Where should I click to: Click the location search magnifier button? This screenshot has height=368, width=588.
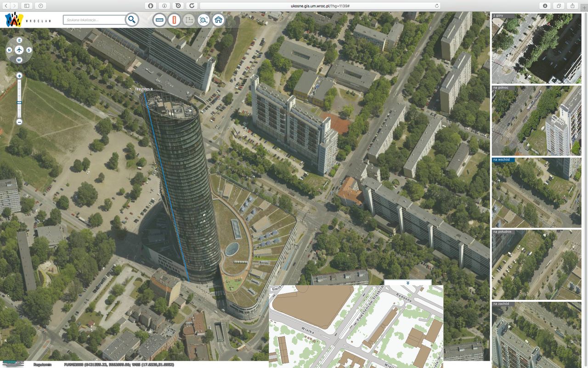point(132,20)
